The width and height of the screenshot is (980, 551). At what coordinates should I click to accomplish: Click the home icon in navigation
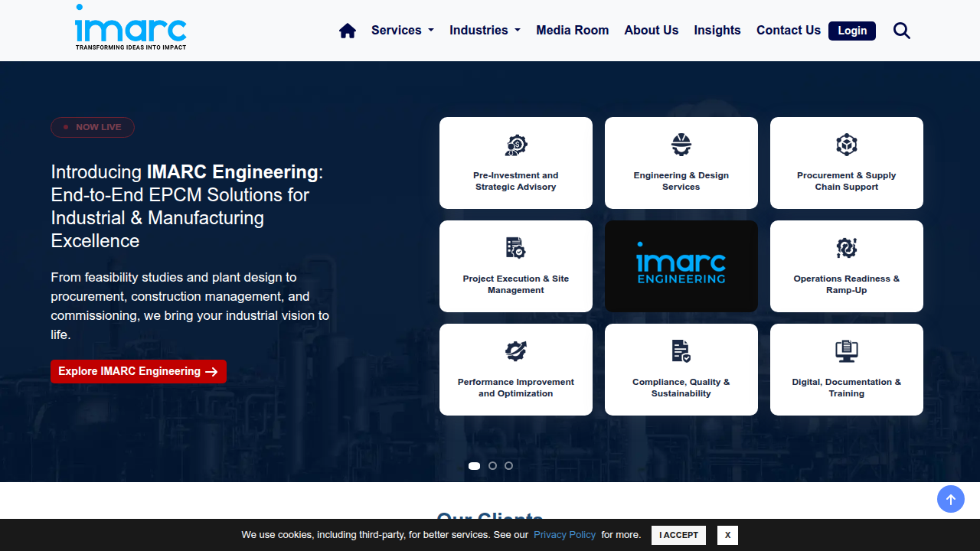[348, 31]
